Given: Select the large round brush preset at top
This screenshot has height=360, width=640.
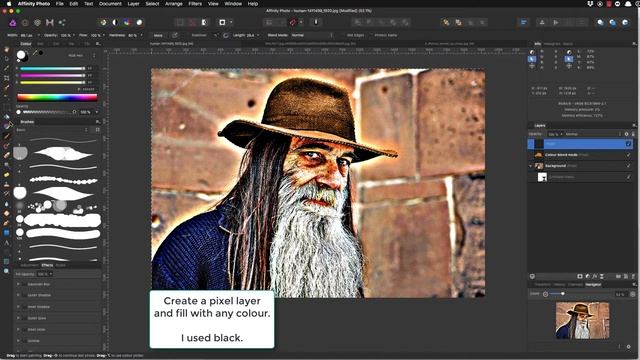Looking at the screenshot, I should click(20, 153).
